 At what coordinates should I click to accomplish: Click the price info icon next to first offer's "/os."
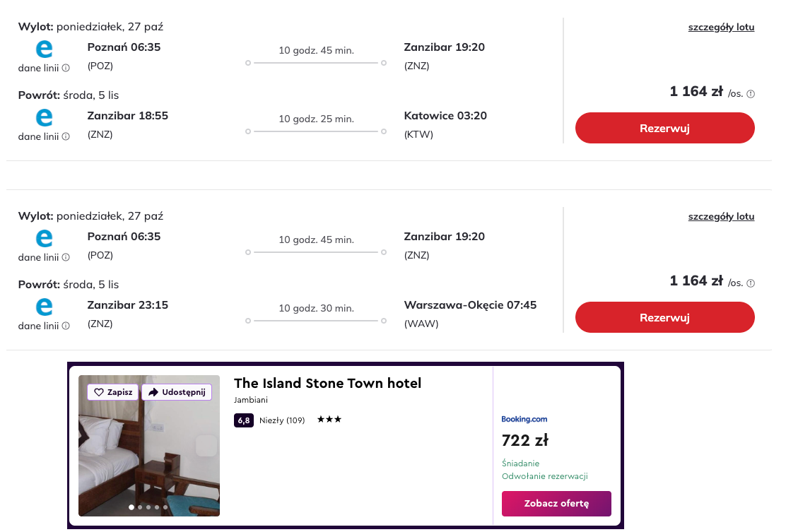pos(751,94)
